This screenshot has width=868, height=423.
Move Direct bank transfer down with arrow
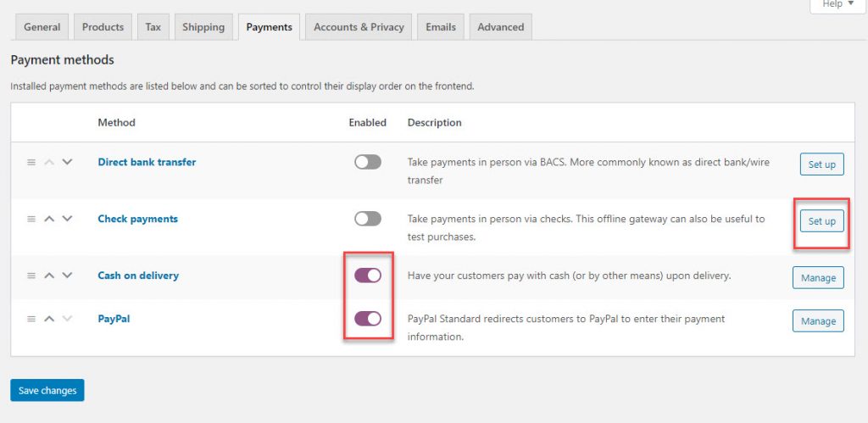[67, 162]
